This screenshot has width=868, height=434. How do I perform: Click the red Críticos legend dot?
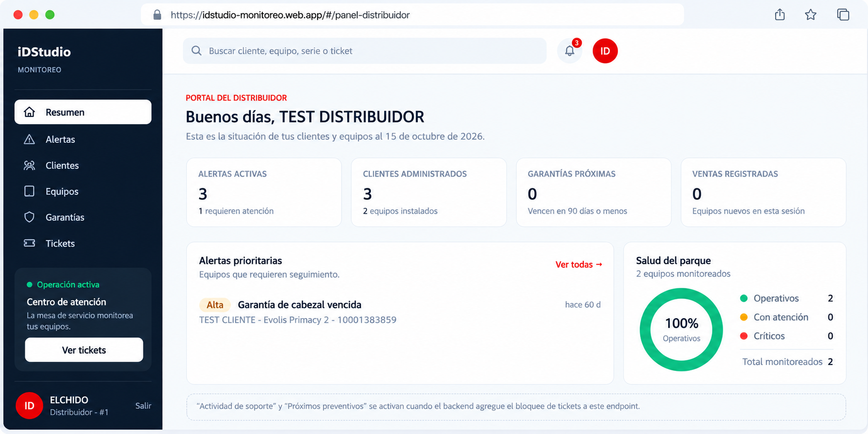[744, 336]
